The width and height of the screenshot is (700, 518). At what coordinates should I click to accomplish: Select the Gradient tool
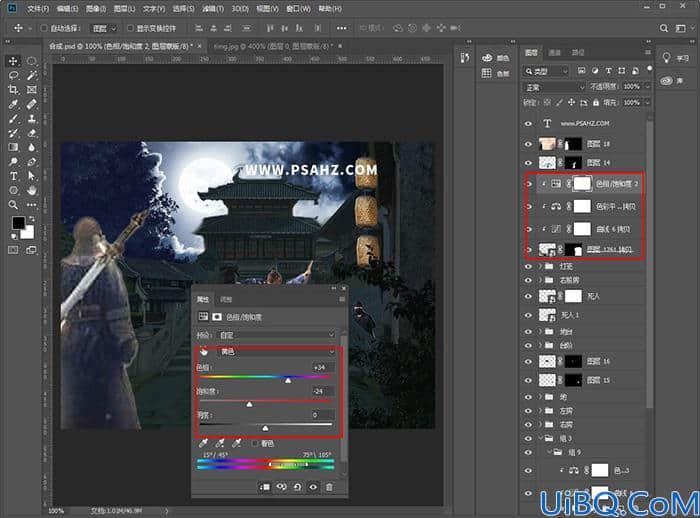(x=13, y=147)
